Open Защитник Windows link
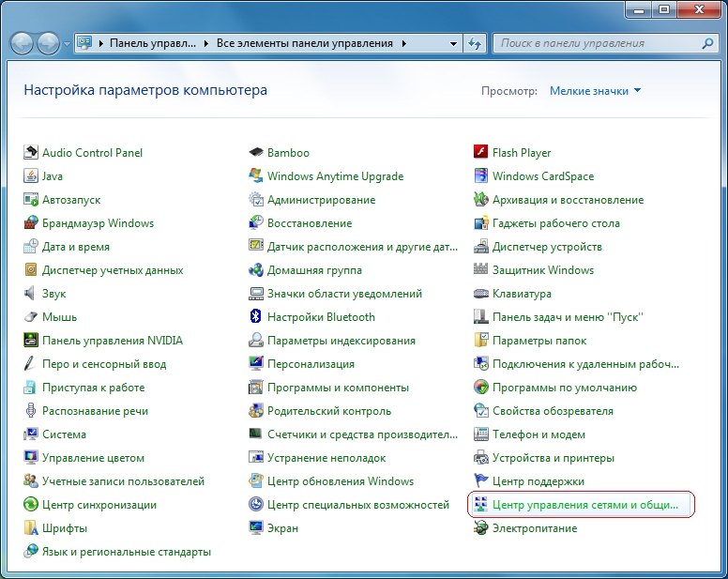The width and height of the screenshot is (728, 579). point(543,270)
